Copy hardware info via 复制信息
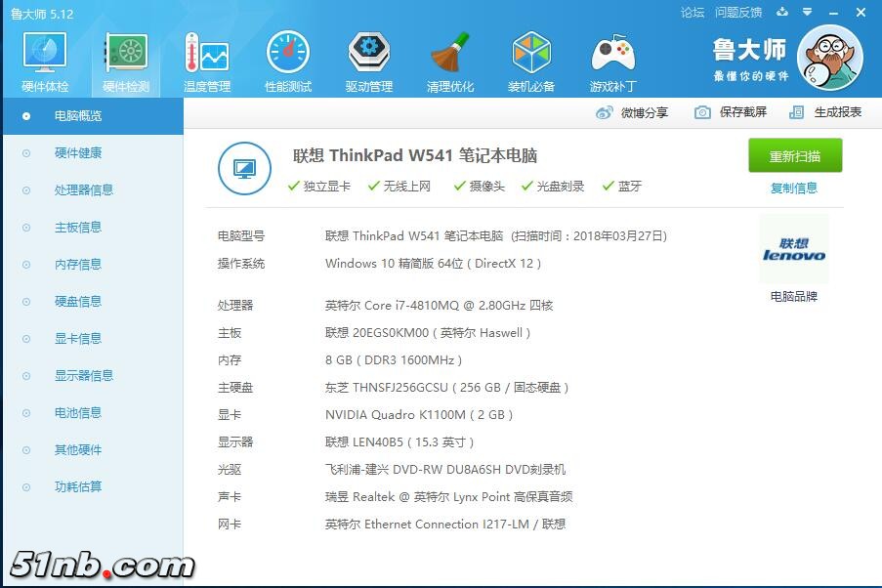 [x=793, y=187]
